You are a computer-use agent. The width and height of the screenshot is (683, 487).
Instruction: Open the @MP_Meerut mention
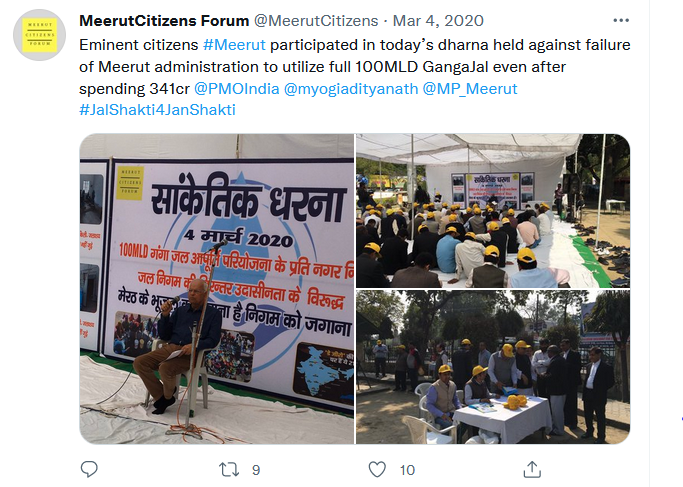coord(470,88)
